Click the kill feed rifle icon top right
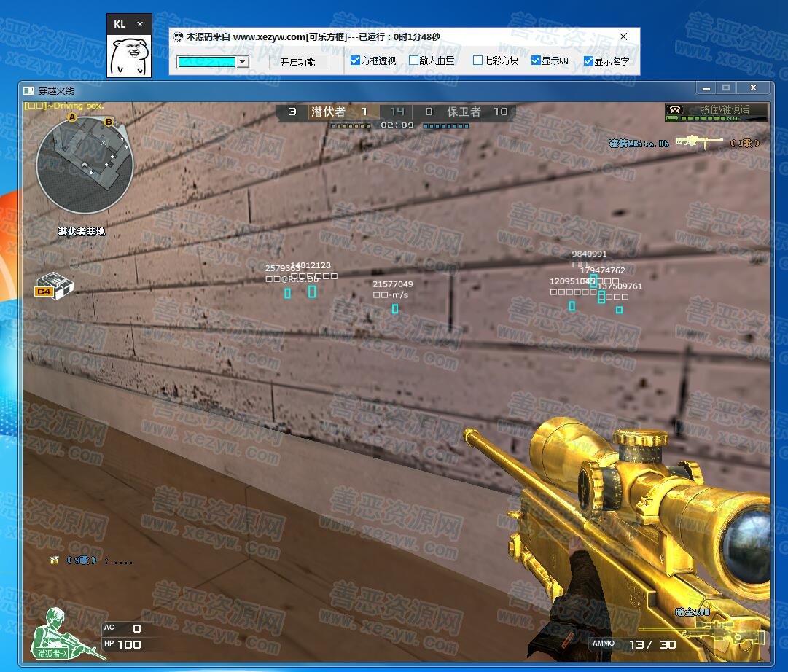 698,143
